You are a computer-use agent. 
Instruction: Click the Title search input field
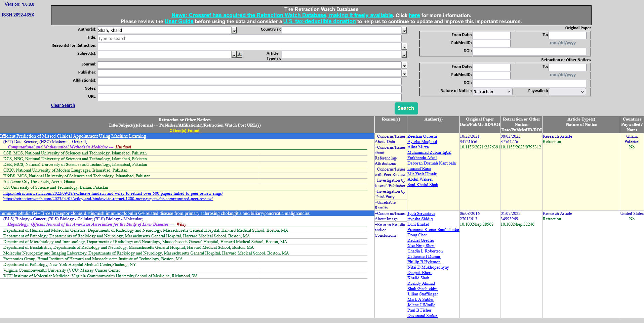249,39
